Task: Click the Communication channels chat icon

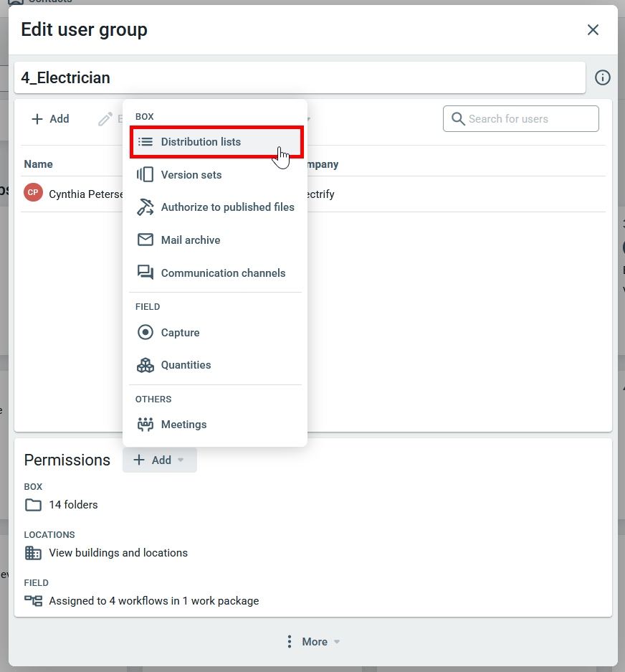Action: [x=145, y=273]
